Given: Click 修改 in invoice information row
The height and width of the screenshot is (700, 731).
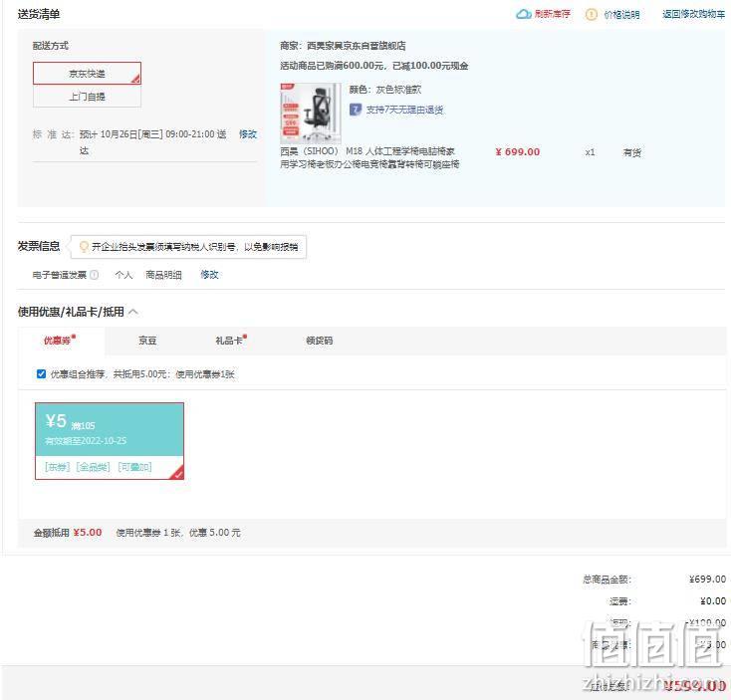Looking at the screenshot, I should [209, 275].
